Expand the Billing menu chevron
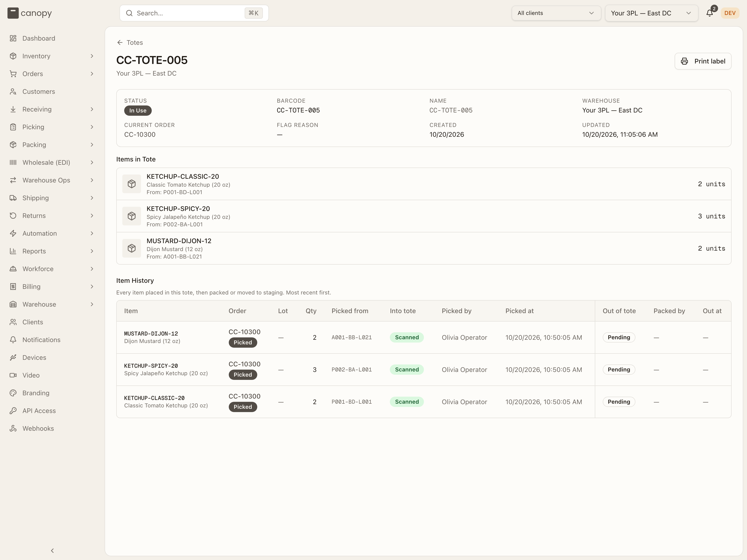Image resolution: width=747 pixels, height=560 pixels. pyautogui.click(x=92, y=287)
